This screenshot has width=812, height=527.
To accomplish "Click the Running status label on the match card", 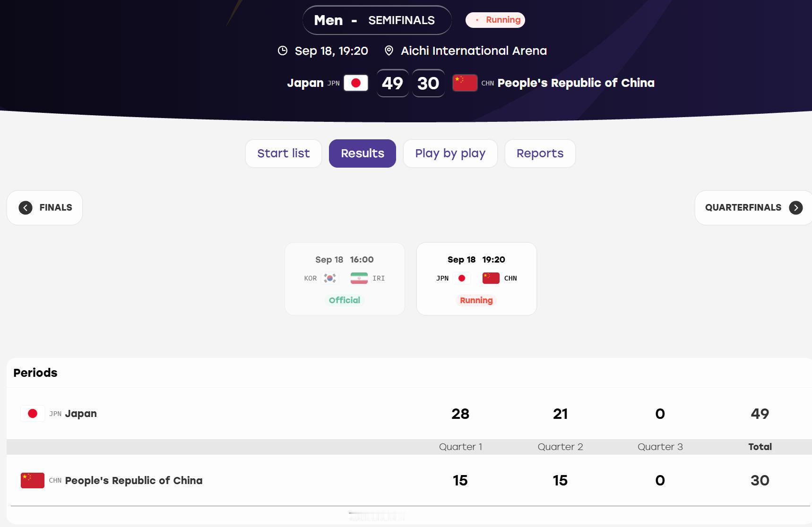I will pyautogui.click(x=476, y=300).
